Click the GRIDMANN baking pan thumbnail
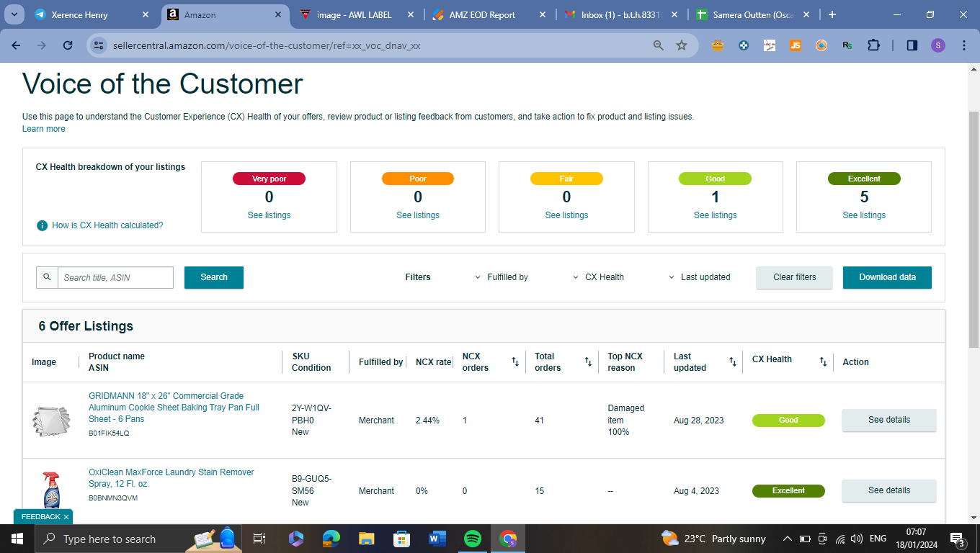This screenshot has height=553, width=980. click(x=51, y=421)
